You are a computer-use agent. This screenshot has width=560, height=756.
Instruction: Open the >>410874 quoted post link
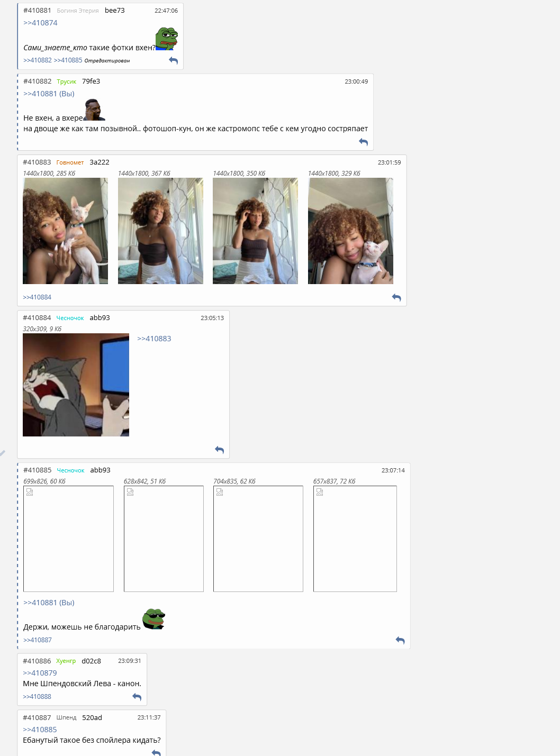pos(40,23)
